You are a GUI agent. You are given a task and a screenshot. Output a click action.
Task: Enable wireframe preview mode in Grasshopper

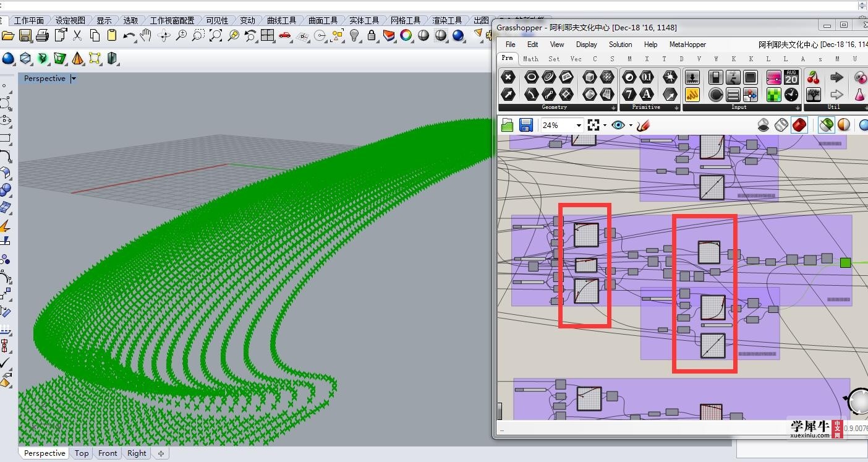781,125
